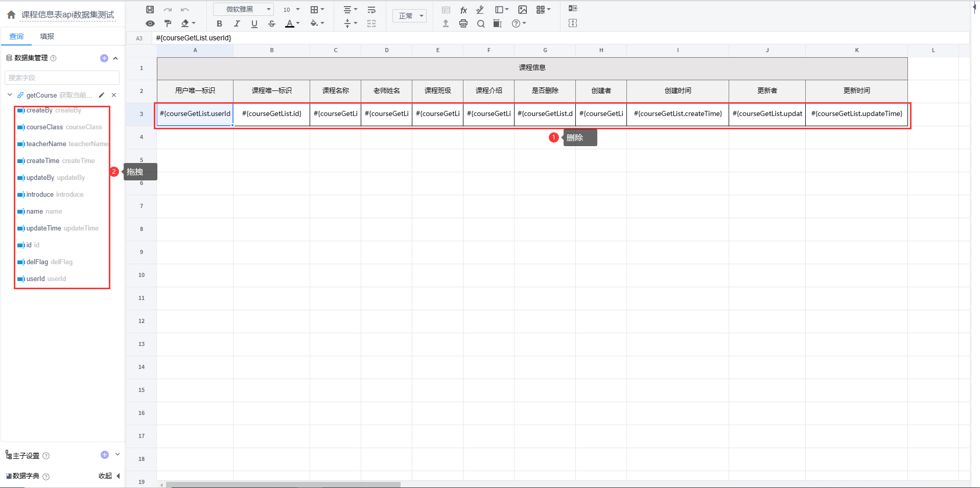Collapse the getCourse dataset tree node
The height and width of the screenshot is (488, 980).
10,95
